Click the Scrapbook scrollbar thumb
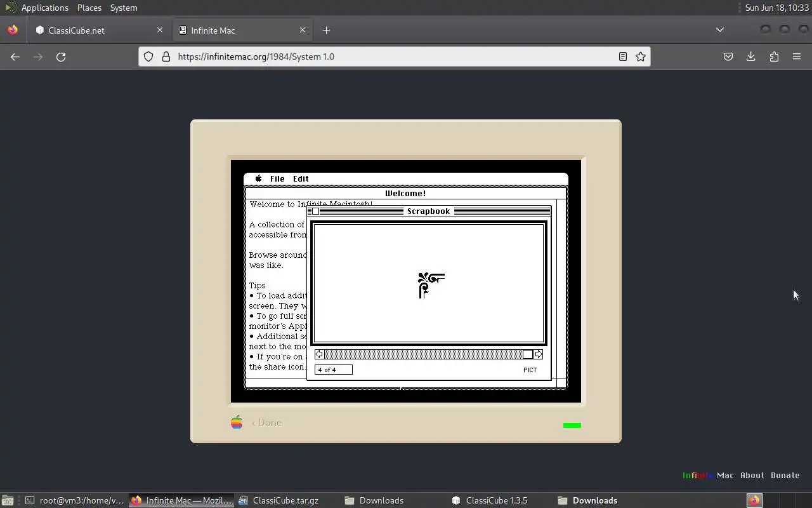The image size is (812, 508). point(528,354)
